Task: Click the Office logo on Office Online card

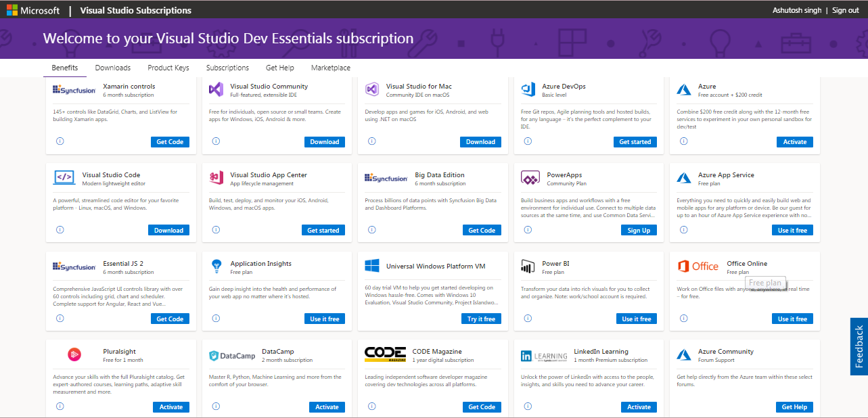Action: click(698, 266)
